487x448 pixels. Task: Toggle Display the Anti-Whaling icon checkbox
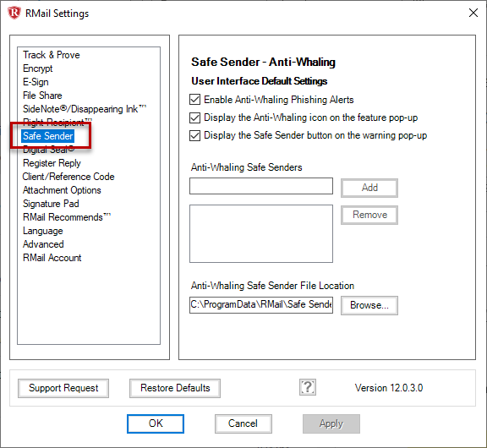[x=194, y=117]
